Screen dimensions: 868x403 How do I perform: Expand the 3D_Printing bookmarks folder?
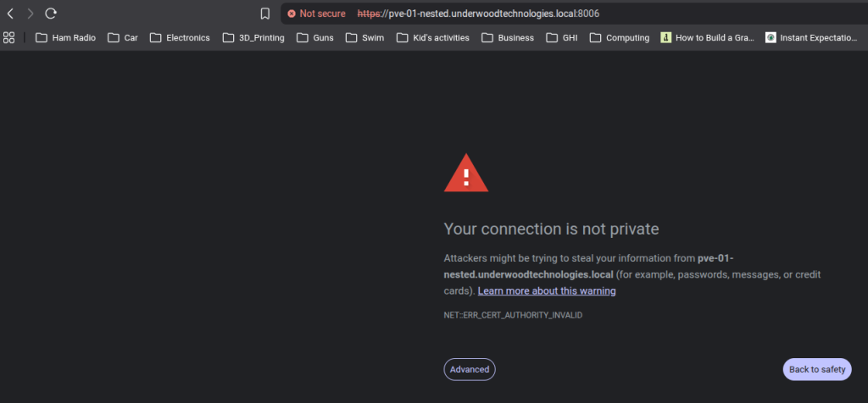pyautogui.click(x=253, y=37)
